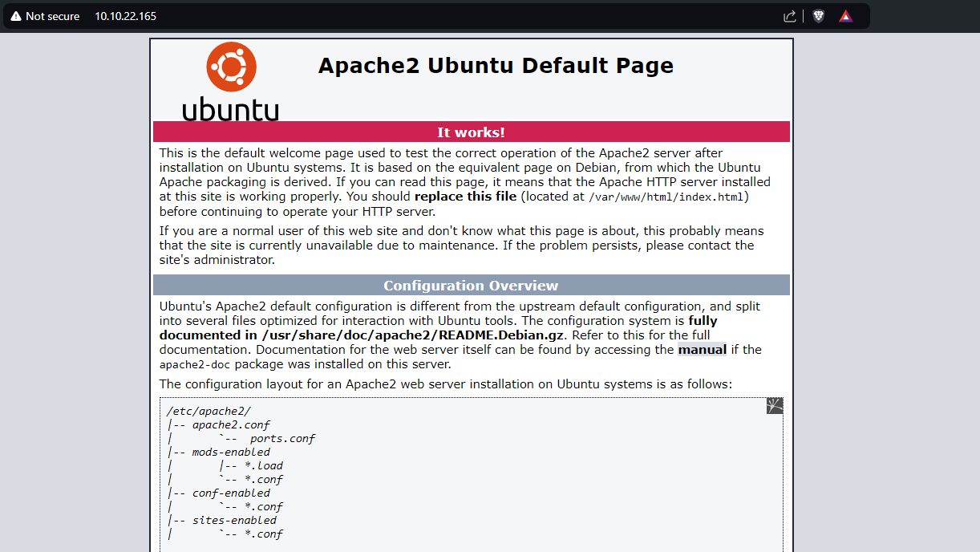Click the 'Apache2 Ubuntu Default Page' title
The width and height of the screenshot is (980, 552).
click(496, 66)
